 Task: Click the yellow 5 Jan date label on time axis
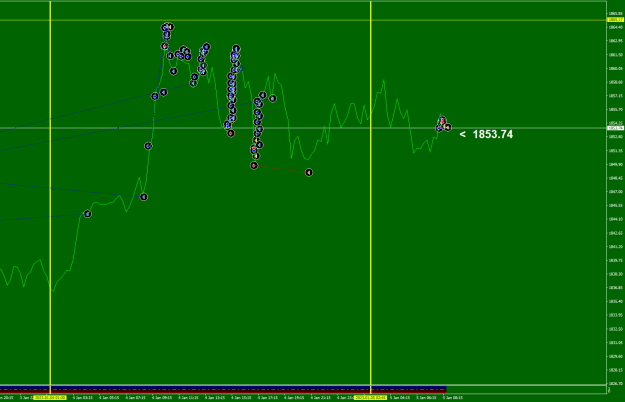click(371, 398)
